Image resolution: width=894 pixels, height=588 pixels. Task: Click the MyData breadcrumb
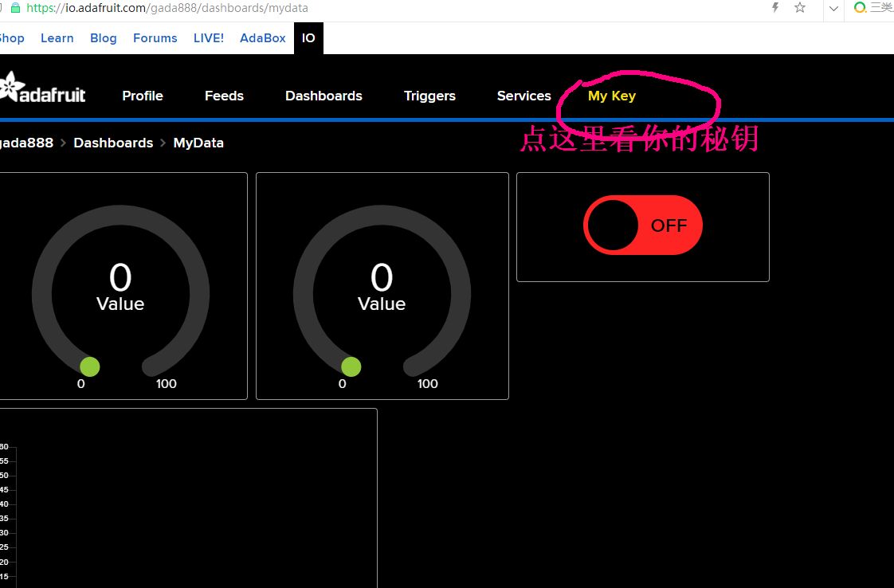tap(198, 143)
